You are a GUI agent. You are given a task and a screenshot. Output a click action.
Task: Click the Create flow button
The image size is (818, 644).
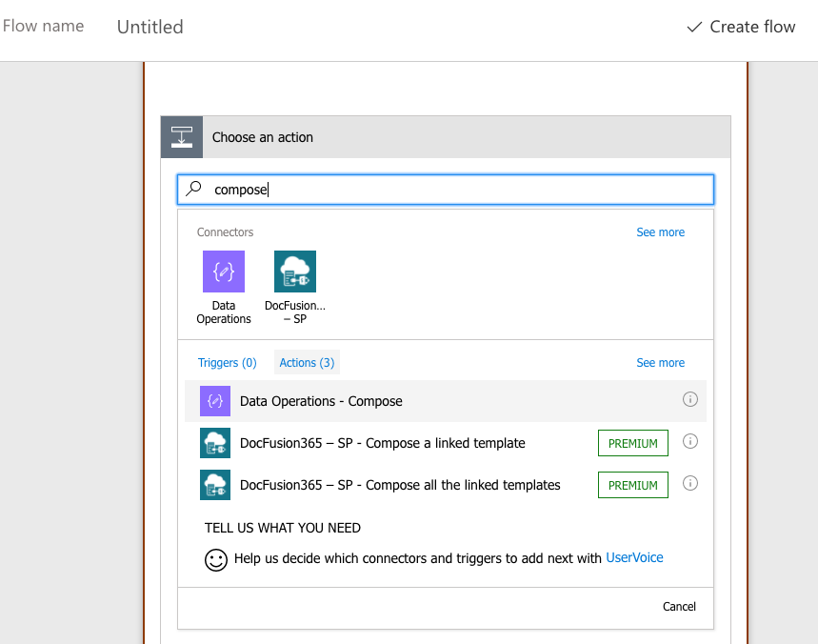pyautogui.click(x=741, y=27)
